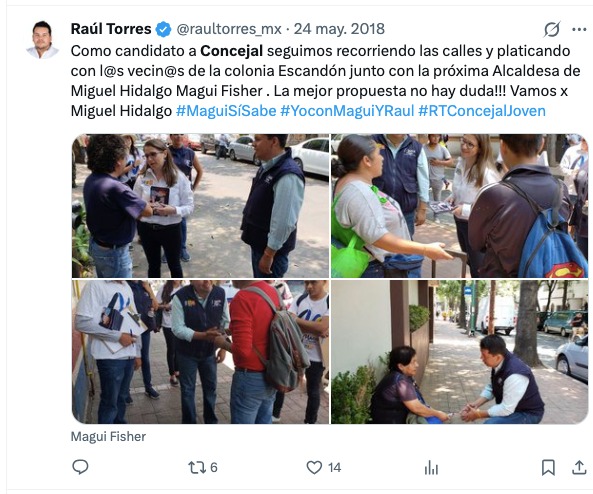Open photo with Superman backpack

(459, 206)
